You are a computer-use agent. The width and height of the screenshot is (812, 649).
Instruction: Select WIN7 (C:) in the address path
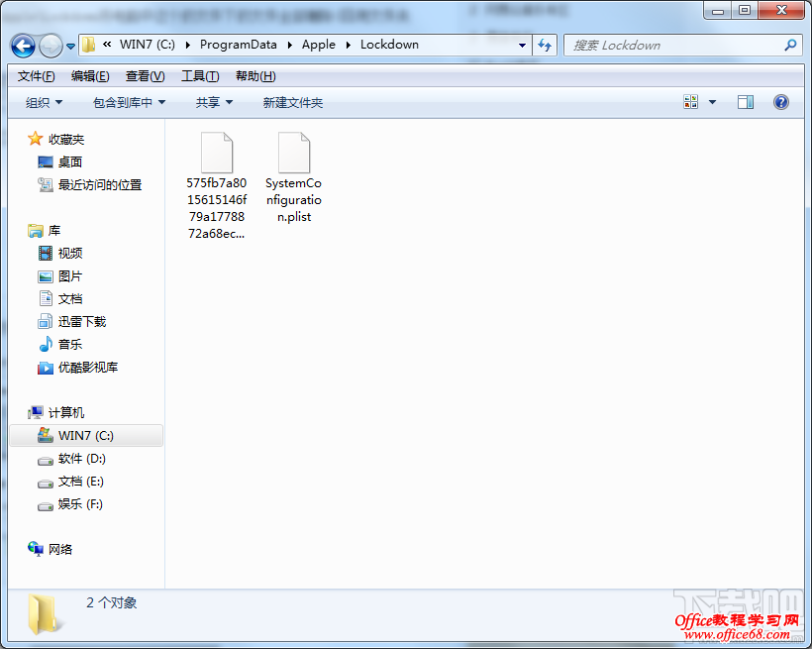pyautogui.click(x=148, y=45)
